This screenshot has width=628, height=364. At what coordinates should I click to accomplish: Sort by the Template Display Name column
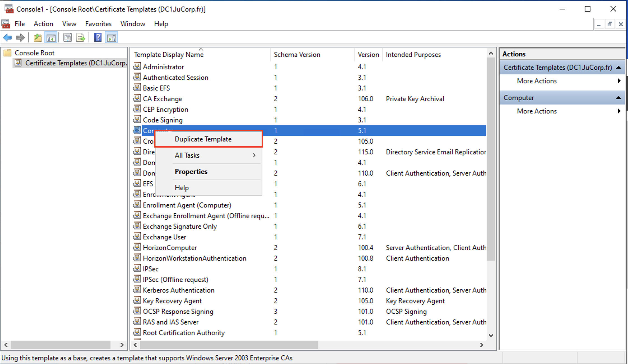point(200,55)
